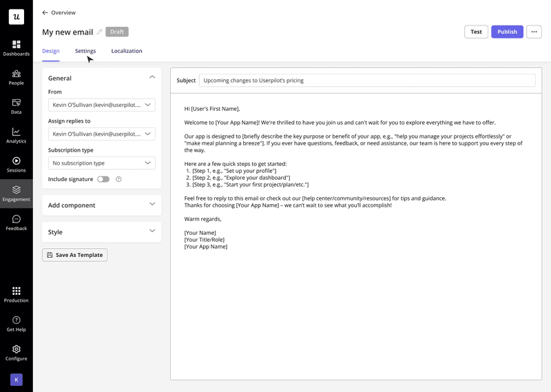Go to the People section

[16, 76]
